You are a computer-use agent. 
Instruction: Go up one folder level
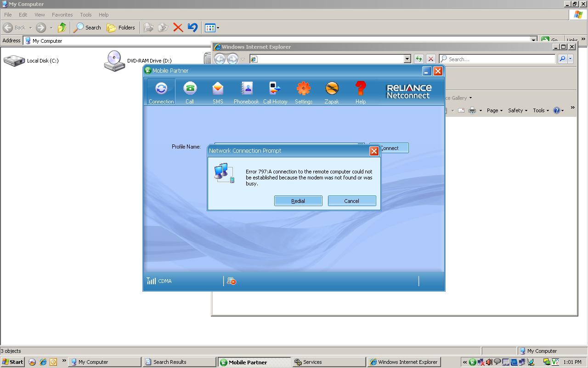(x=62, y=28)
